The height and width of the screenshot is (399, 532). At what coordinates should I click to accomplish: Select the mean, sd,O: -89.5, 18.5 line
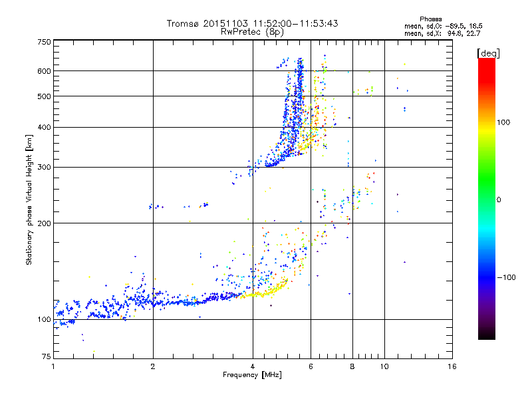[x=443, y=26]
